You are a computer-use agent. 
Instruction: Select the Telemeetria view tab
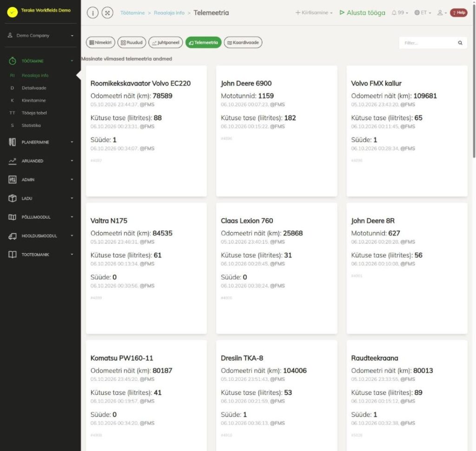204,42
